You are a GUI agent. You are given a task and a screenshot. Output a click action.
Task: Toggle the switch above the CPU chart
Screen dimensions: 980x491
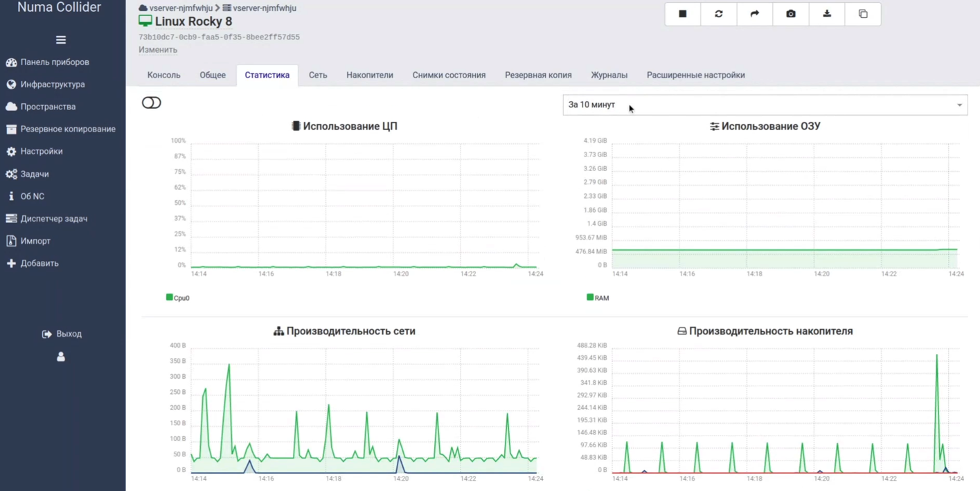point(151,103)
